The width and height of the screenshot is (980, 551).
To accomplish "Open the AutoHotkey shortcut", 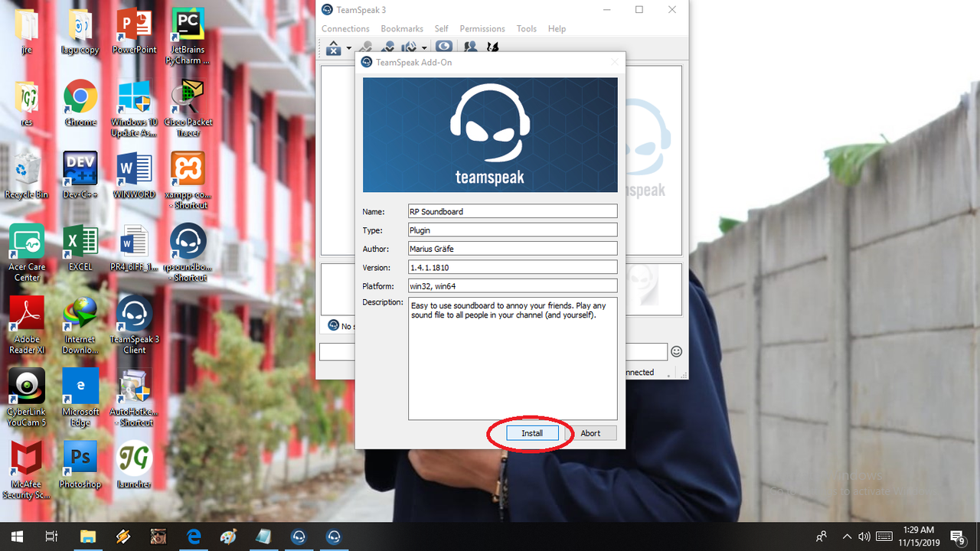I will tap(134, 397).
